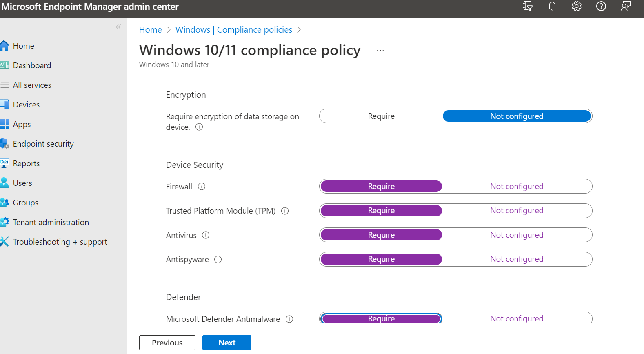Click the chevron after Compliance policies breadcrumb
Viewport: 644px width, 354px height.
[299, 30]
